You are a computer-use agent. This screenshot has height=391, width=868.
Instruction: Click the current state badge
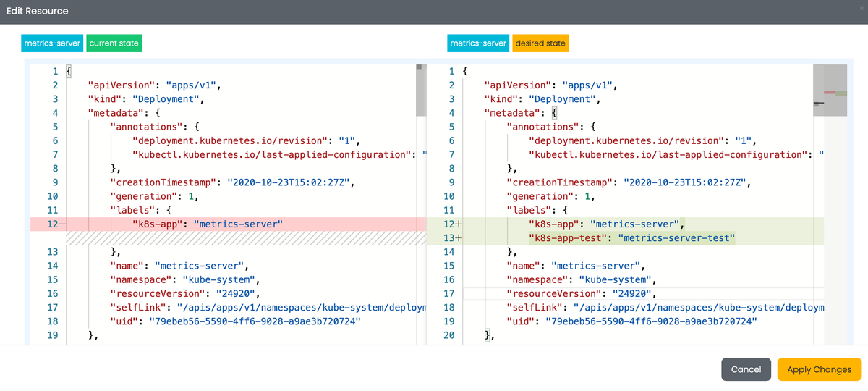(114, 43)
